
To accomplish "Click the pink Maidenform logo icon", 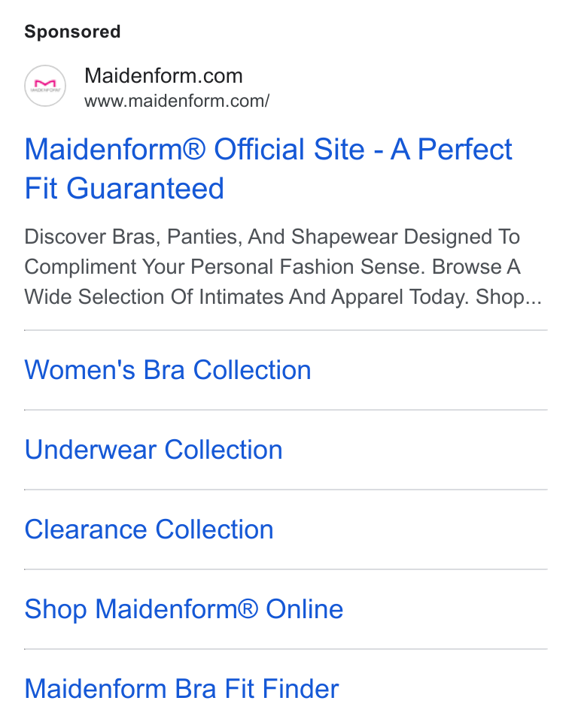I will (x=45, y=86).
